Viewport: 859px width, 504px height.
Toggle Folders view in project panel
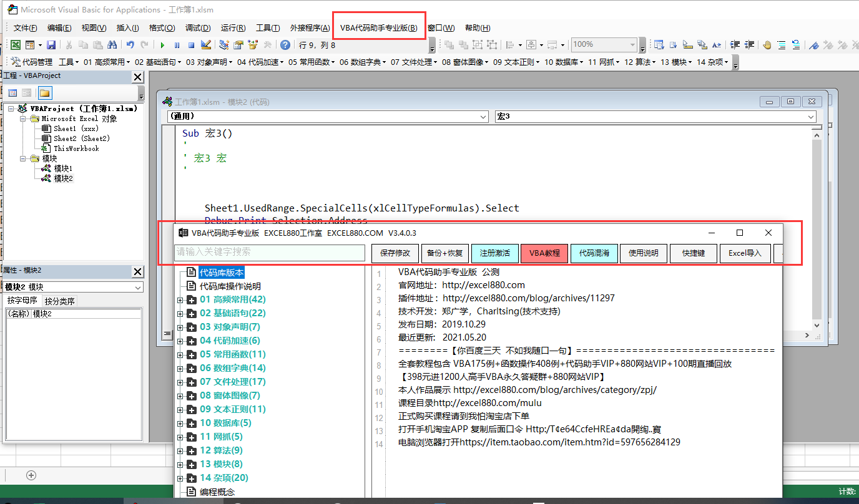(44, 93)
